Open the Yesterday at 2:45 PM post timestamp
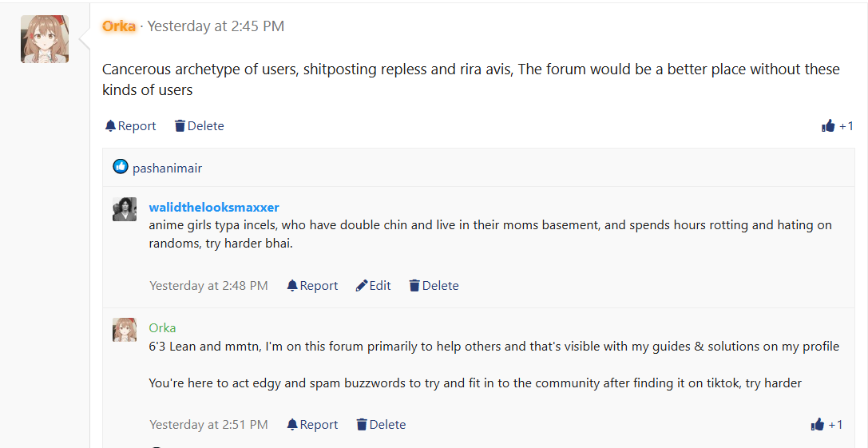Viewport: 868px width, 448px height. pos(216,26)
